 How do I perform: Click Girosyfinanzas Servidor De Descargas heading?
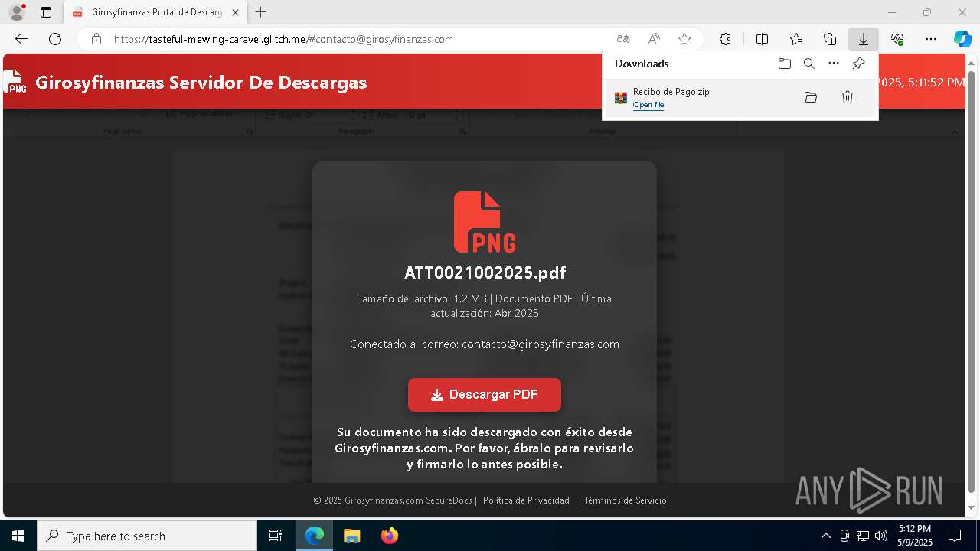(x=201, y=82)
